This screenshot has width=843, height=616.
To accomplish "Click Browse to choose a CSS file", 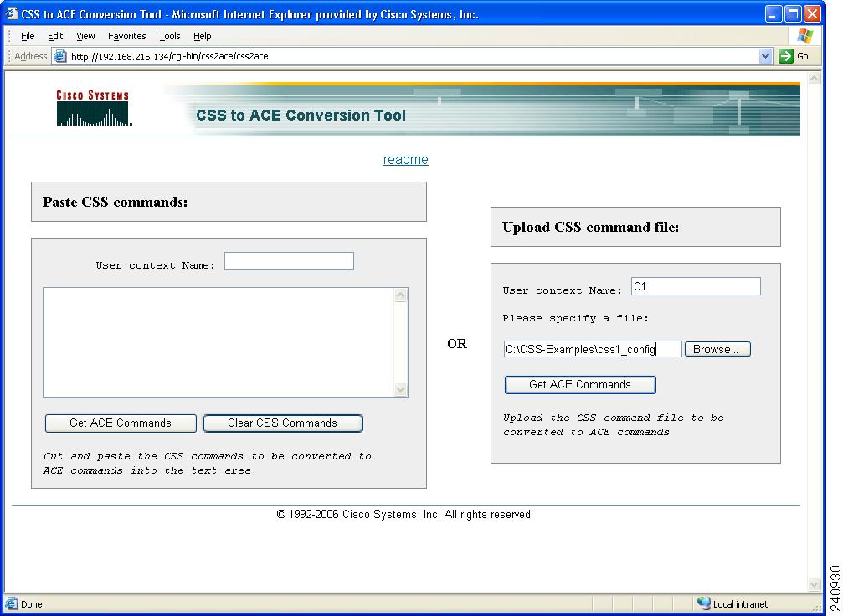I will [x=717, y=349].
